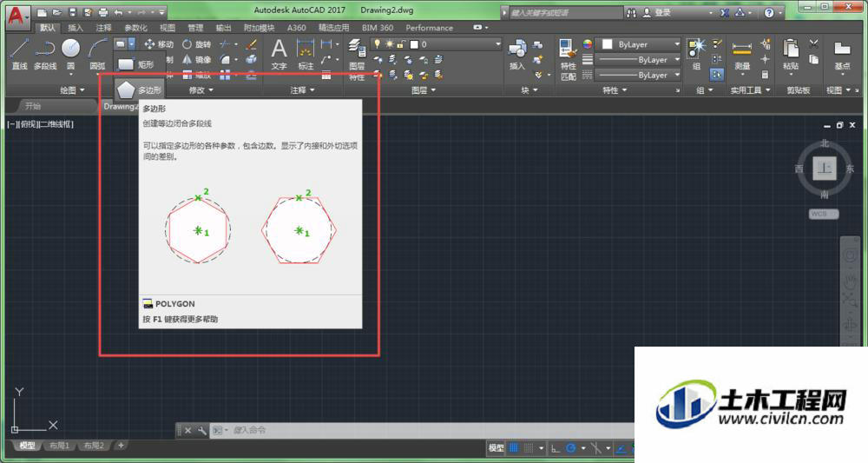Open the ByLayer linetype dropdown

(638, 75)
